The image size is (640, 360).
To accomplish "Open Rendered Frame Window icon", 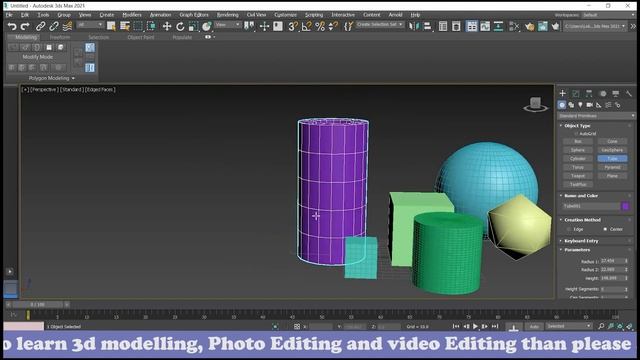I will pyautogui.click(x=542, y=27).
